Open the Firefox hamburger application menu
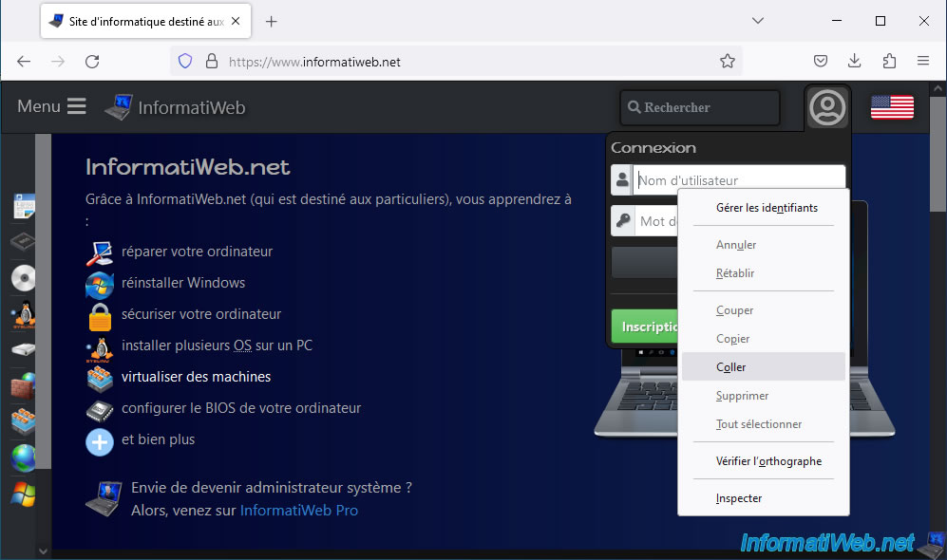 click(x=923, y=61)
